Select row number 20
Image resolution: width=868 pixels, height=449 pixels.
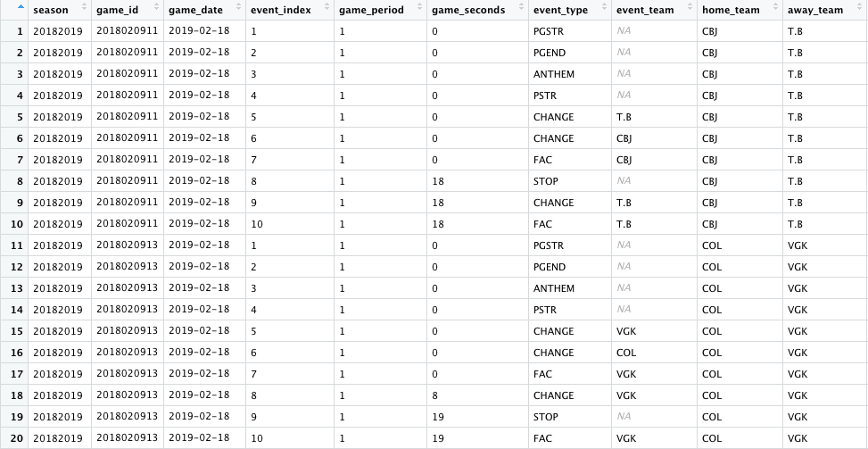point(15,438)
